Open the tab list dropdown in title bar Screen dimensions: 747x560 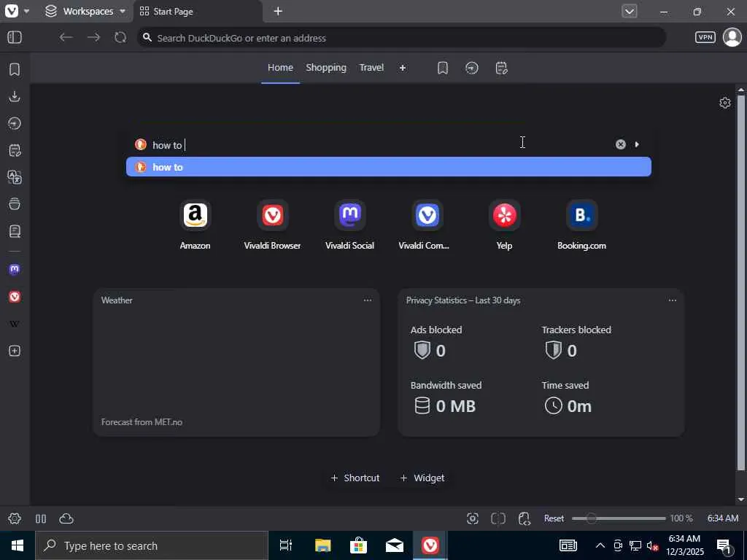click(630, 11)
